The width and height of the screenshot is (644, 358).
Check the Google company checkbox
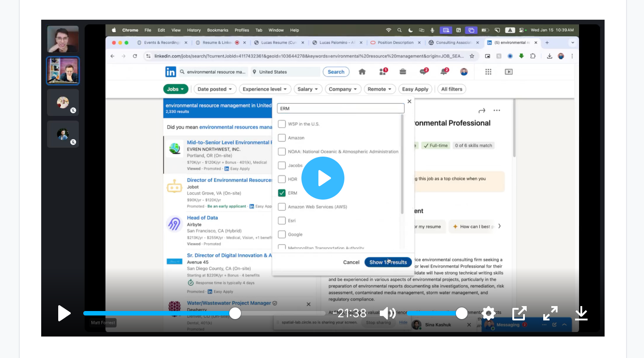282,234
